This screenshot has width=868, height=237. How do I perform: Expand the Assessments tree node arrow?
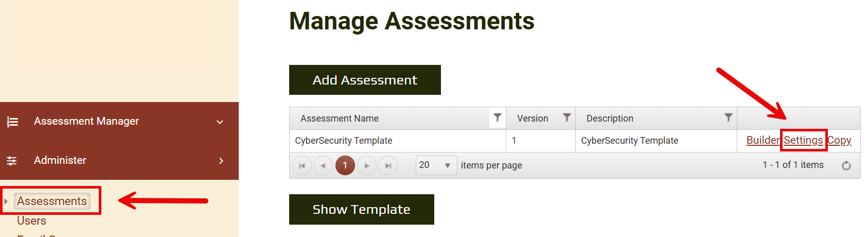tap(6, 201)
